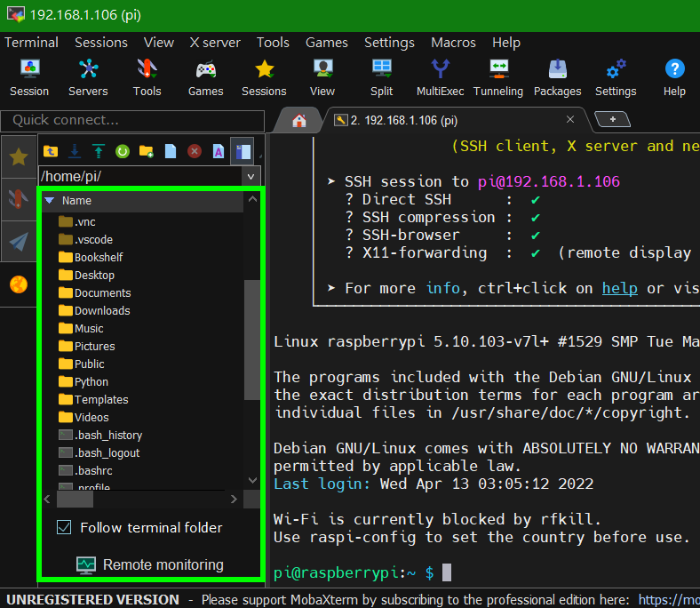Open the Tools knife sidebar tab

pos(19,199)
